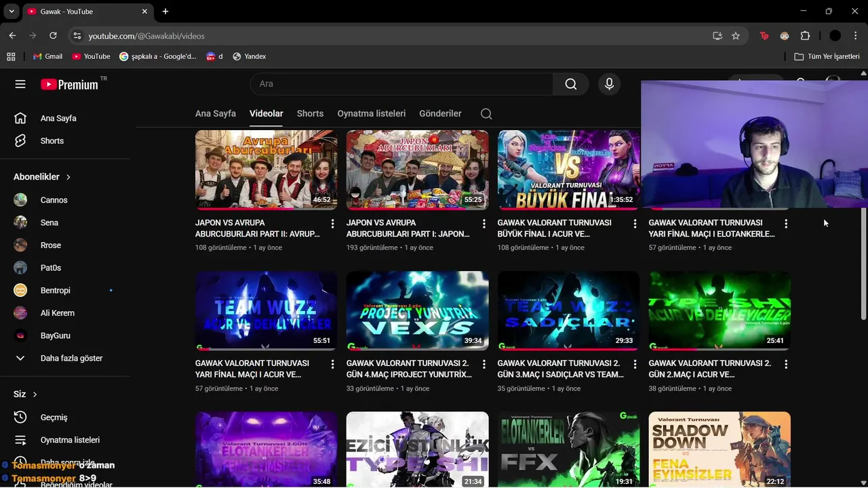
Task: Open JAPON VS AVRUPA PART II video title
Action: [257, 228]
